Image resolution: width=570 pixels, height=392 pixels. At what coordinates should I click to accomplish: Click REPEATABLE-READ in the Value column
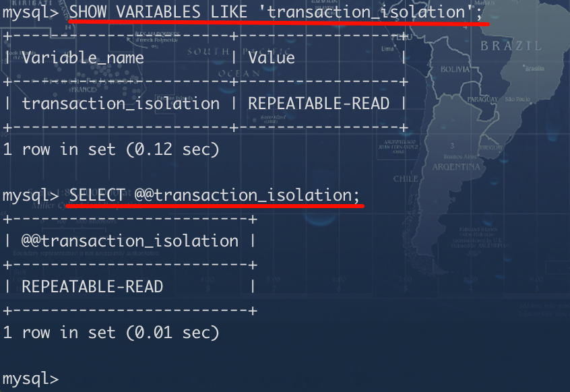click(319, 103)
